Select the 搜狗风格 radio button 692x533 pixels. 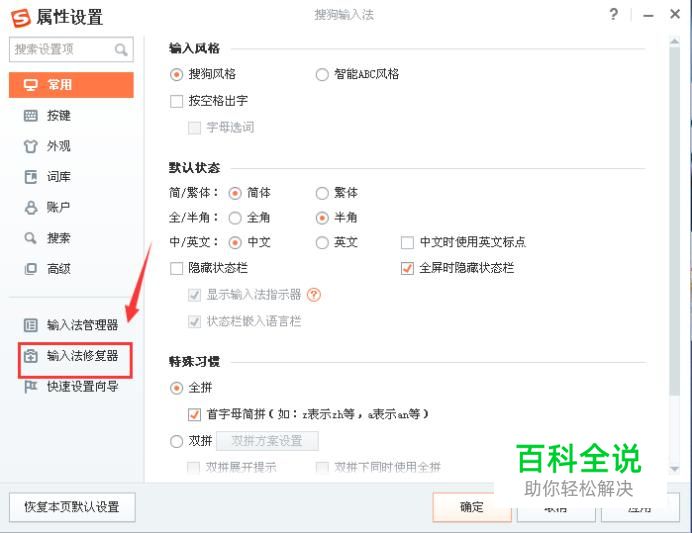click(x=177, y=74)
